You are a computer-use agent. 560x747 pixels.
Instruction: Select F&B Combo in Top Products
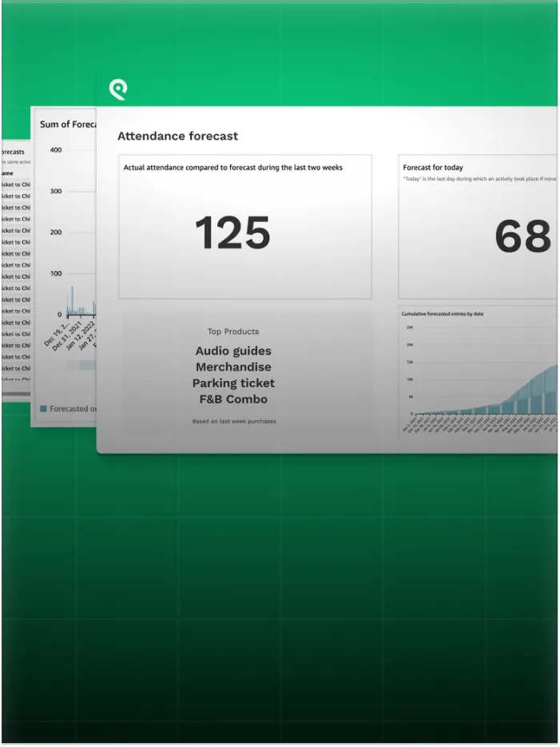233,399
